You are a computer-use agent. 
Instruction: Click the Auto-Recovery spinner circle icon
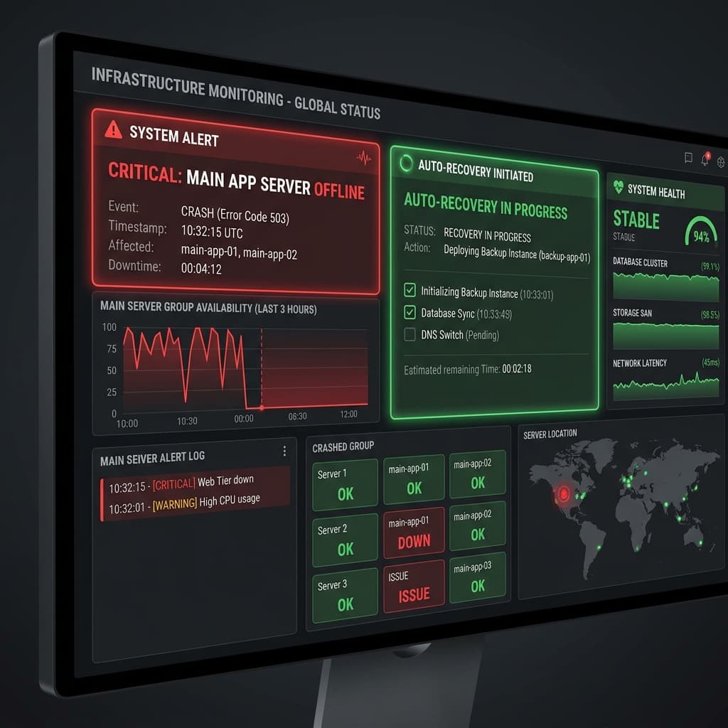click(x=406, y=163)
